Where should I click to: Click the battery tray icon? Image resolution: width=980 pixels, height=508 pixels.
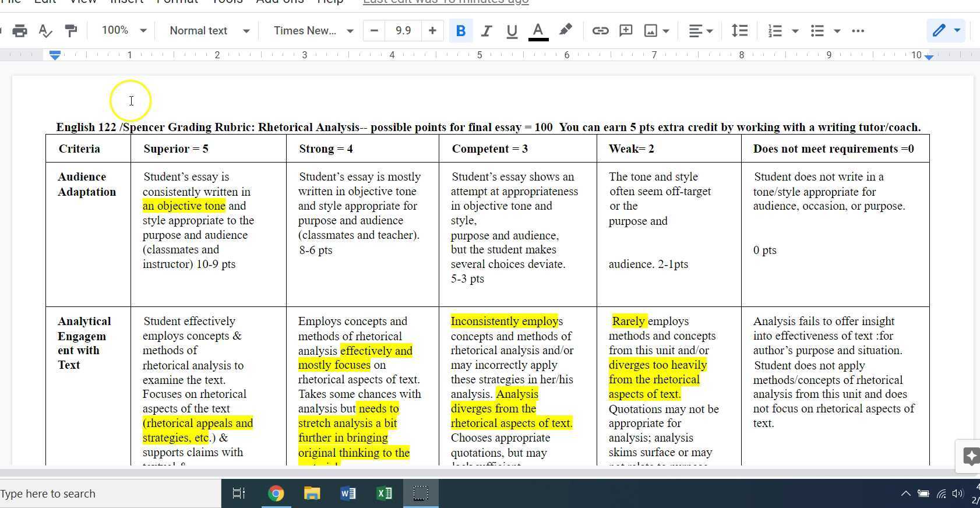click(x=923, y=493)
